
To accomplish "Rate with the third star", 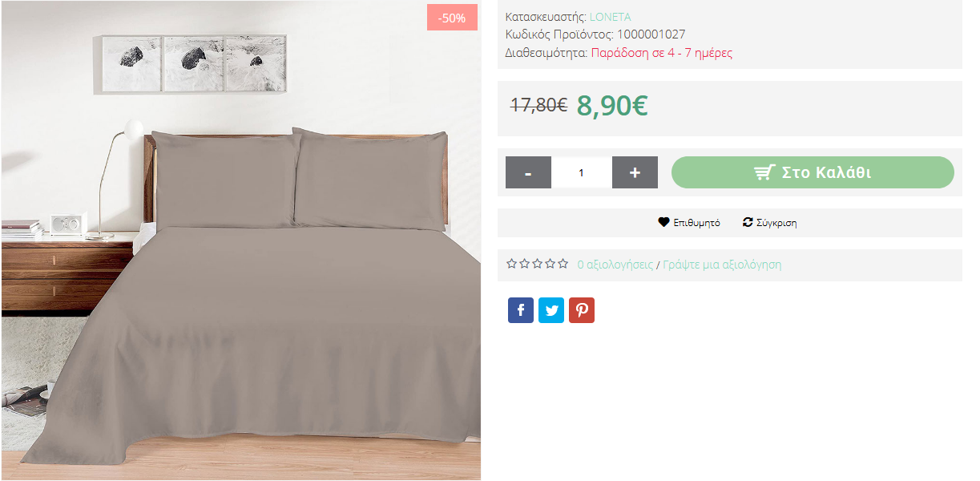I will [537, 264].
